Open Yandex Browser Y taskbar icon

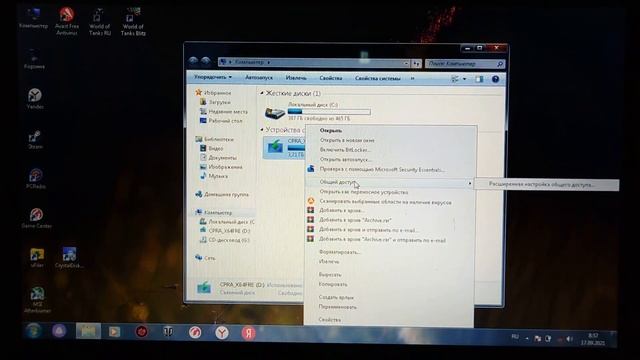(222, 333)
